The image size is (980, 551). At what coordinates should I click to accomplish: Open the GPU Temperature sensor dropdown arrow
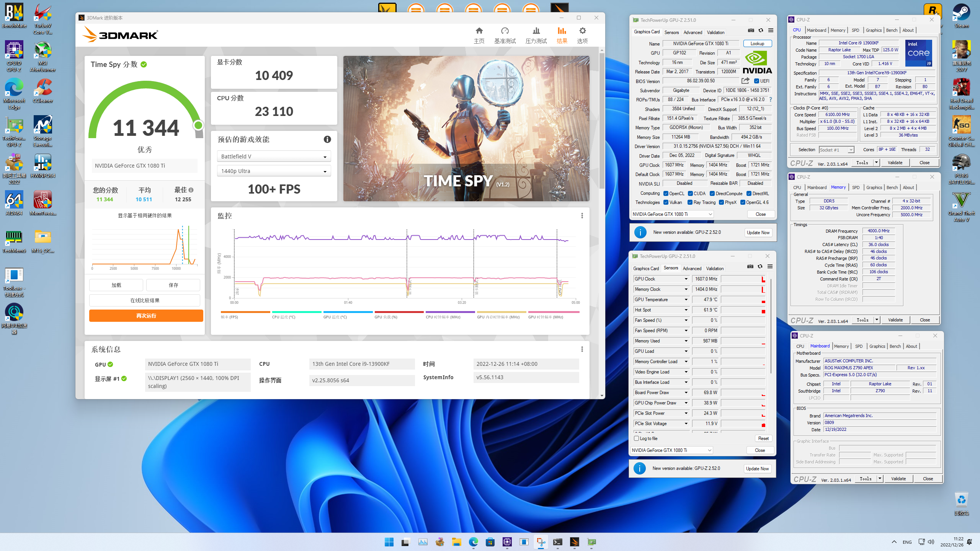(x=686, y=300)
